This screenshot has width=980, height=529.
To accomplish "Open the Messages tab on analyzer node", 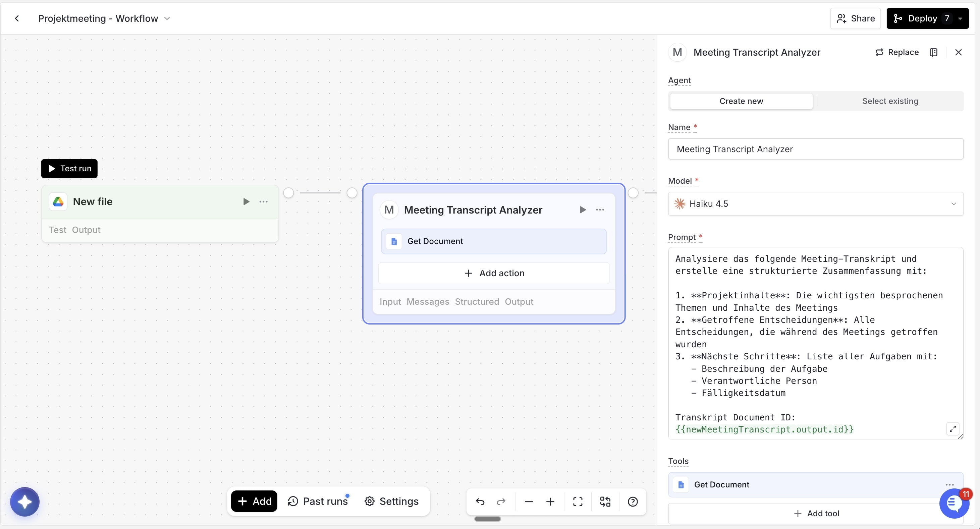I will [428, 302].
